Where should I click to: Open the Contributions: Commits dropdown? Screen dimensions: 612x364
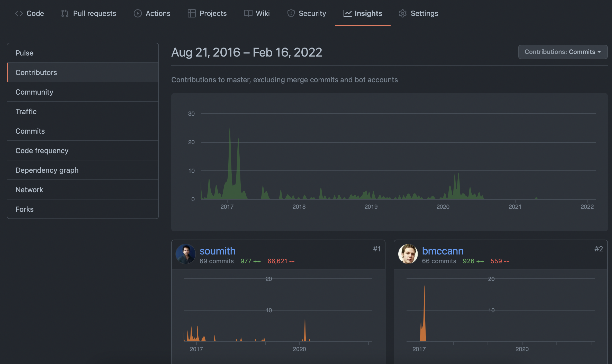(563, 52)
